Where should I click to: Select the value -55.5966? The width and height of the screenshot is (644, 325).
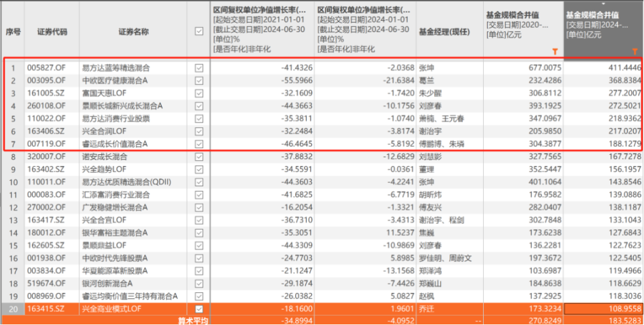297,81
